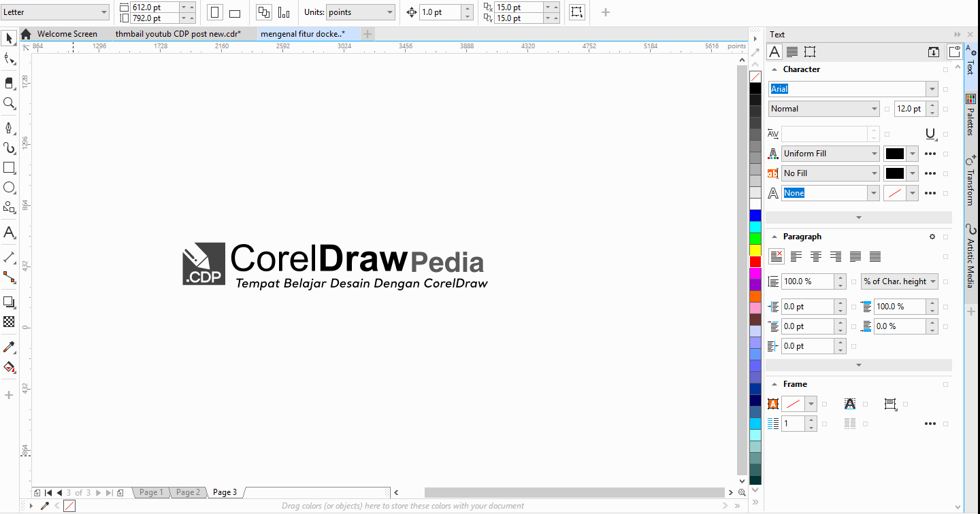Screen dimensions: 980x514
Task: Select the Transparency checkerboard tool
Action: pos(9,322)
